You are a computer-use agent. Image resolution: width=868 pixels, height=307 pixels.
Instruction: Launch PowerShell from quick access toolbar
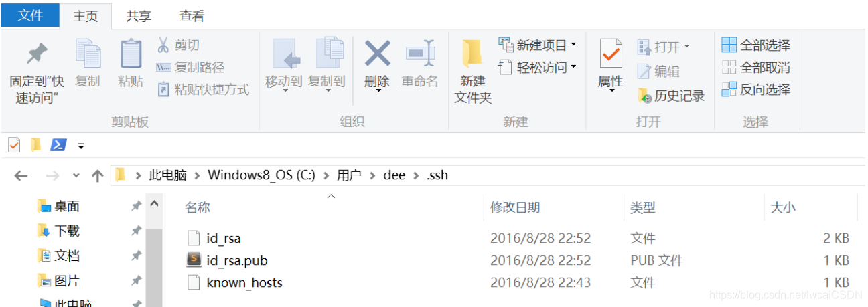(x=58, y=144)
